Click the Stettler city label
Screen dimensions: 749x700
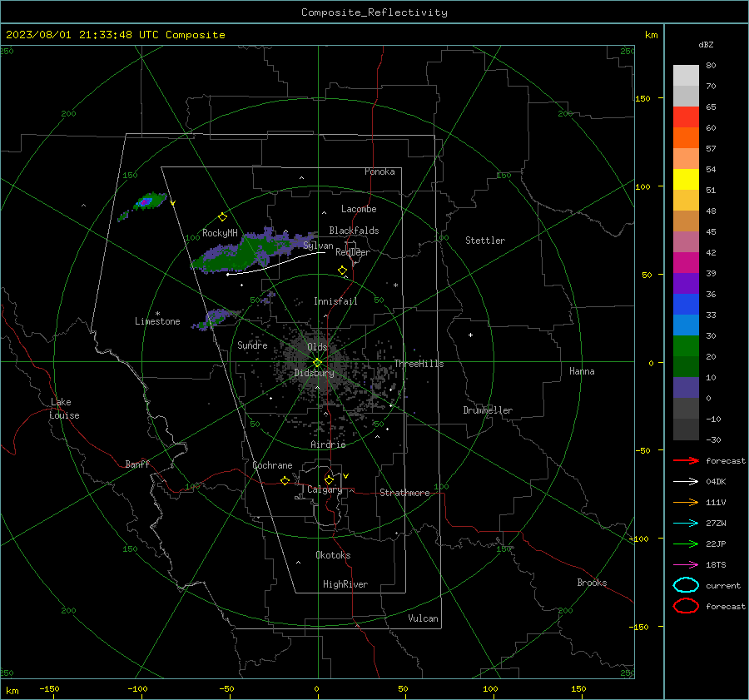pos(485,241)
